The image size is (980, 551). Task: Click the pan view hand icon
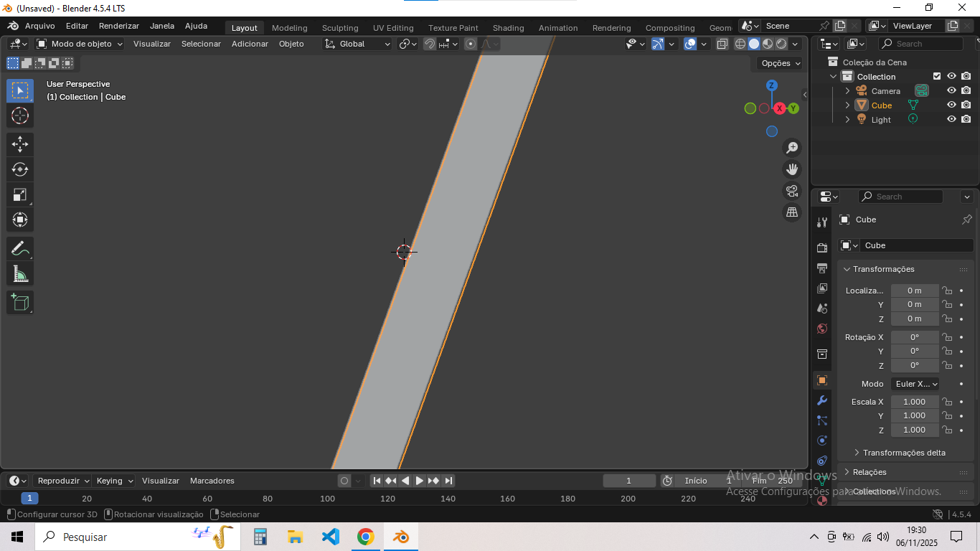click(x=792, y=169)
